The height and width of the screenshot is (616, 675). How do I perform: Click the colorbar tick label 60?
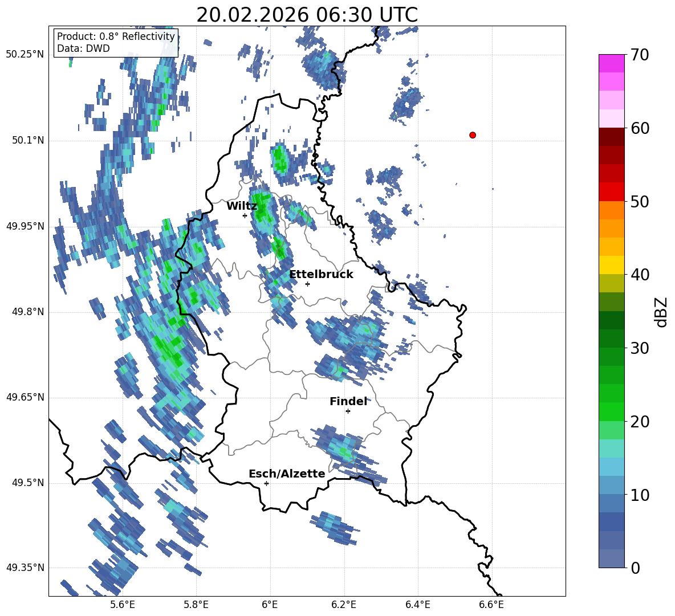pyautogui.click(x=640, y=128)
